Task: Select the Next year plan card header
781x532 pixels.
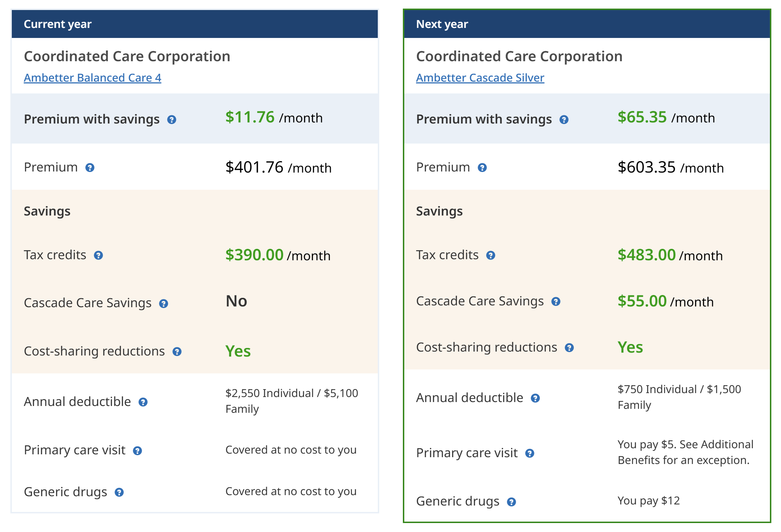Action: [x=587, y=24]
